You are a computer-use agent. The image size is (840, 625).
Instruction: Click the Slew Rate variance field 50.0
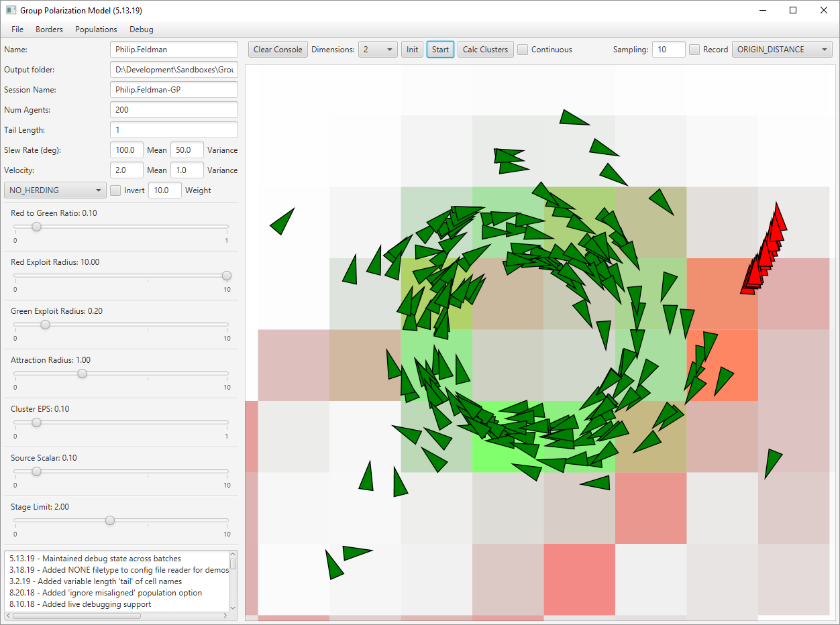pos(187,150)
